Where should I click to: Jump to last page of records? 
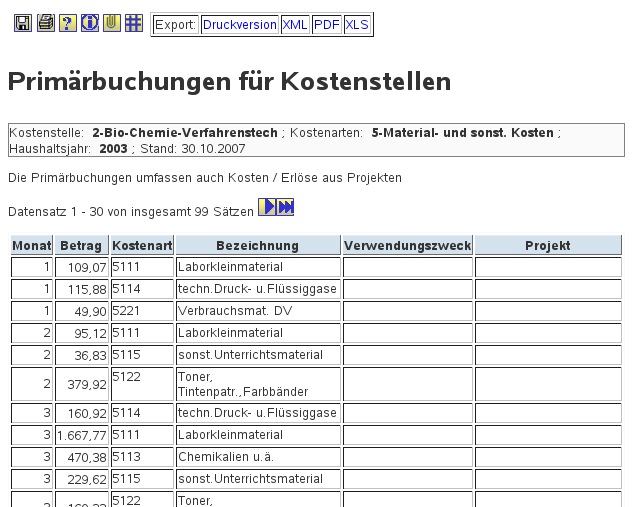point(286,207)
